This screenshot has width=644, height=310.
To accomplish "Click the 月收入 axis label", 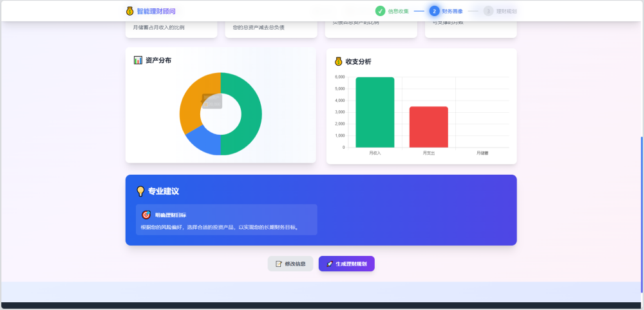I will [375, 153].
